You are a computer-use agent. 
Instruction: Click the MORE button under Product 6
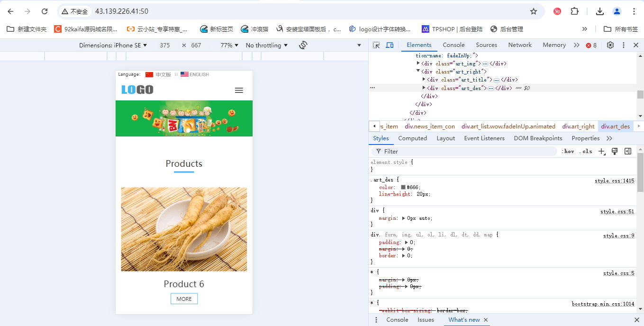click(184, 299)
